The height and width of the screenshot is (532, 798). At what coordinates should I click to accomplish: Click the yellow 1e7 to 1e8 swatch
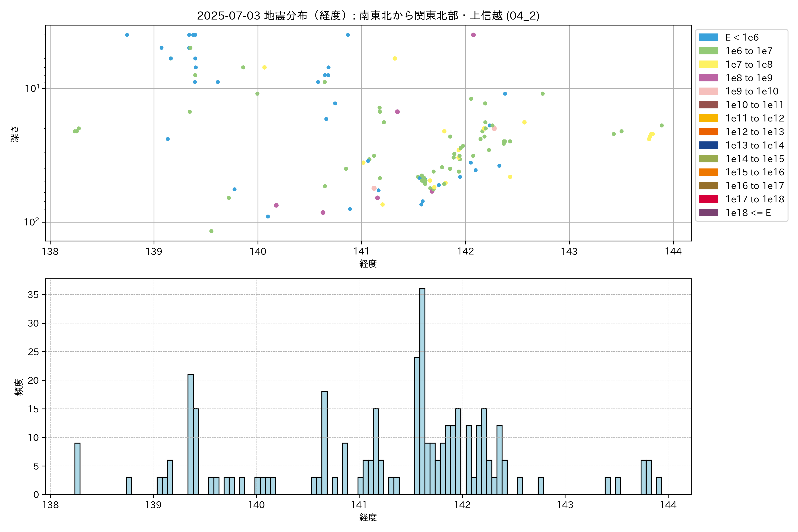(x=708, y=65)
